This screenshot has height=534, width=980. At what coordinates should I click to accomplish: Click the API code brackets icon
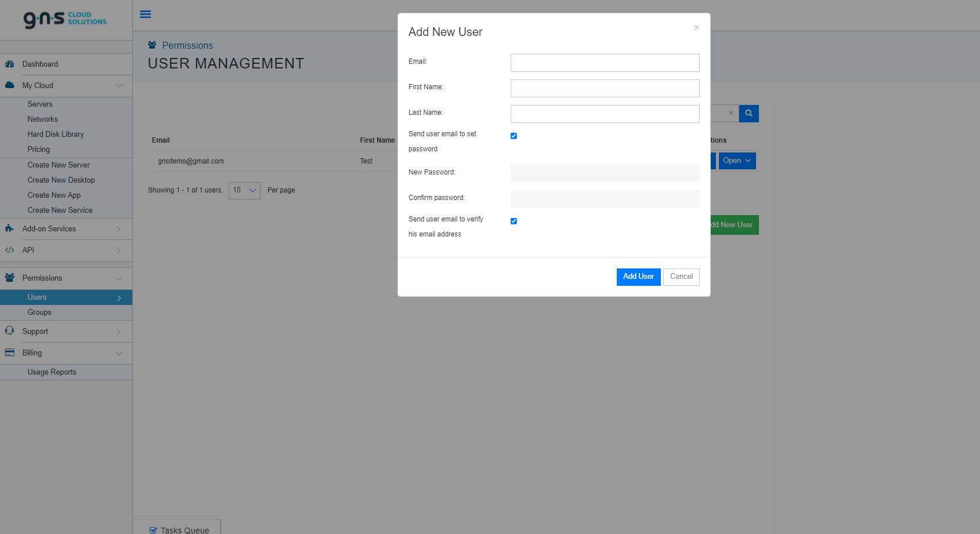coord(10,250)
